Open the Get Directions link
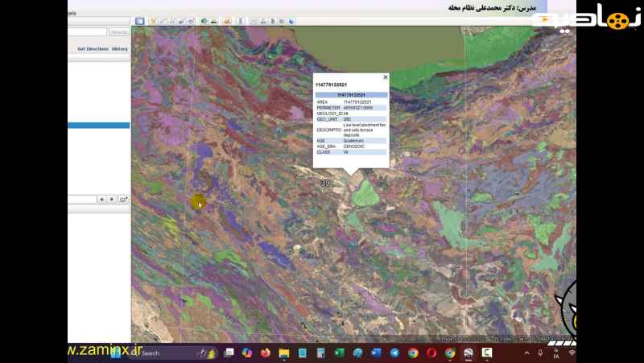This screenshot has width=644, height=363. 93,49
